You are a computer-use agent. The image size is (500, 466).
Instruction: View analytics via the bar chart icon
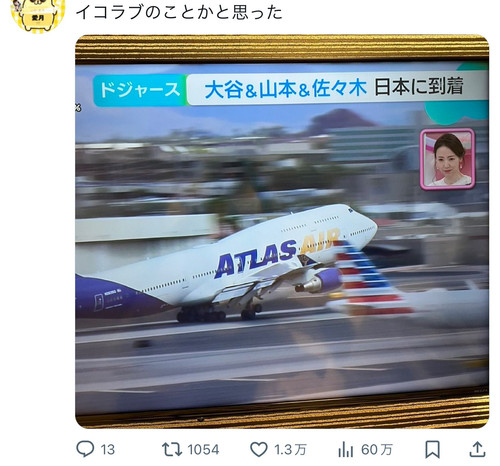click(x=345, y=449)
